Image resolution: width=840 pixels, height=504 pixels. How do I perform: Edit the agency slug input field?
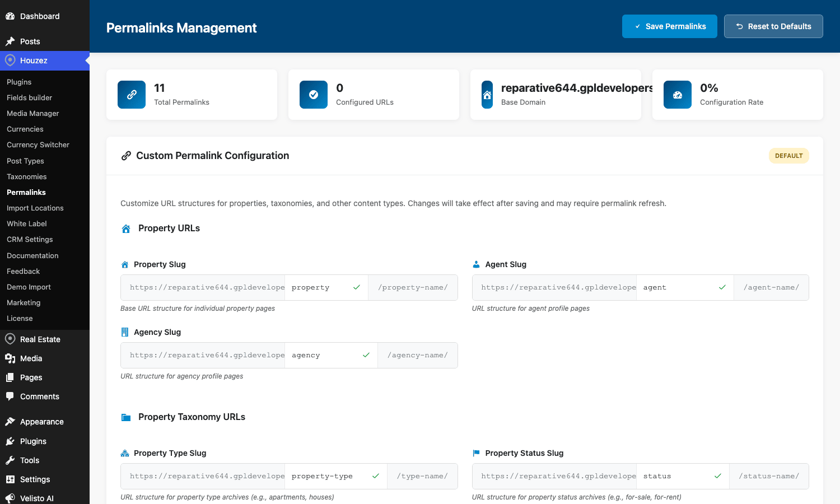(x=331, y=355)
